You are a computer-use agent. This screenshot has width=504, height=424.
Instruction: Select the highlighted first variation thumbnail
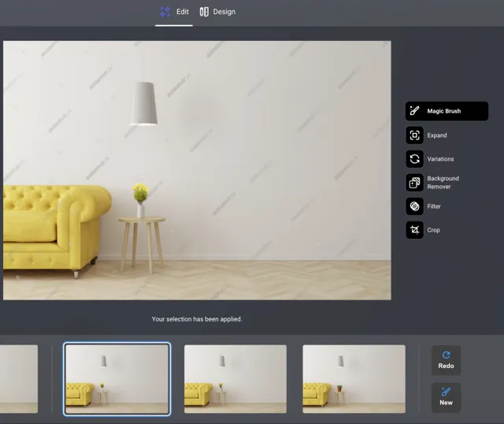tap(117, 379)
